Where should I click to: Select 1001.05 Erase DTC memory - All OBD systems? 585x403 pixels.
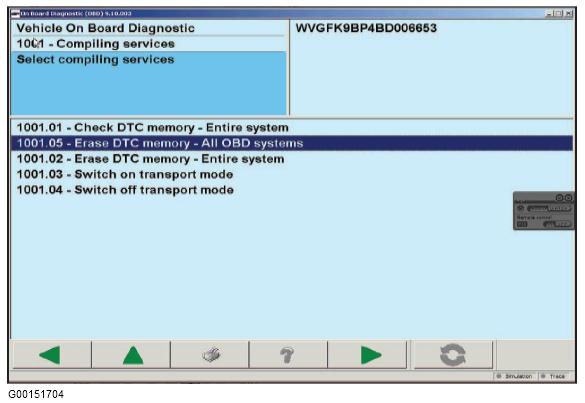292,143
